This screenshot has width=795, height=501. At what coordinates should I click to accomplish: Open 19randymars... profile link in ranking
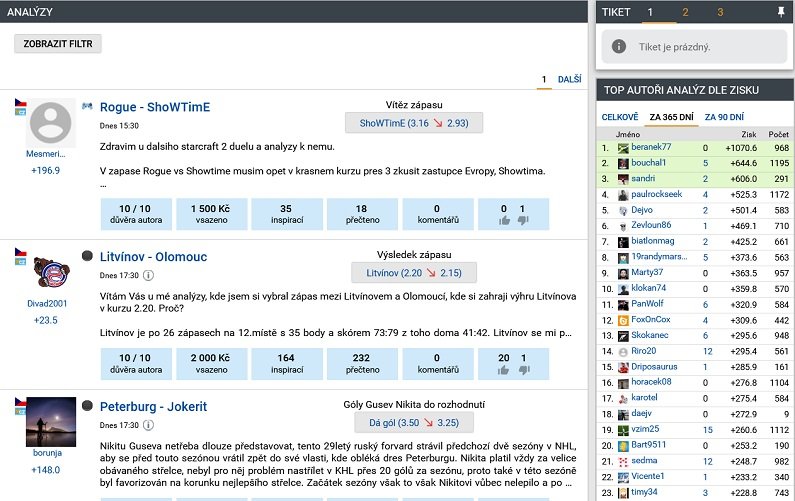[x=659, y=257]
